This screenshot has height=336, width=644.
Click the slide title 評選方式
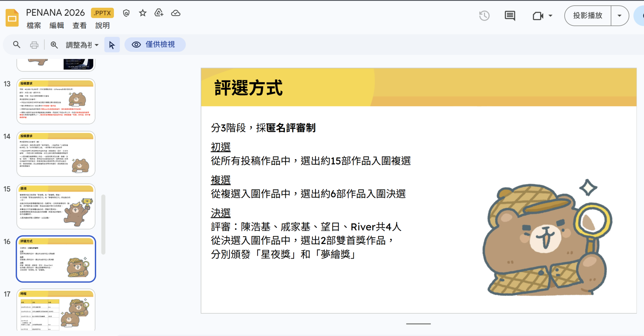coord(248,88)
